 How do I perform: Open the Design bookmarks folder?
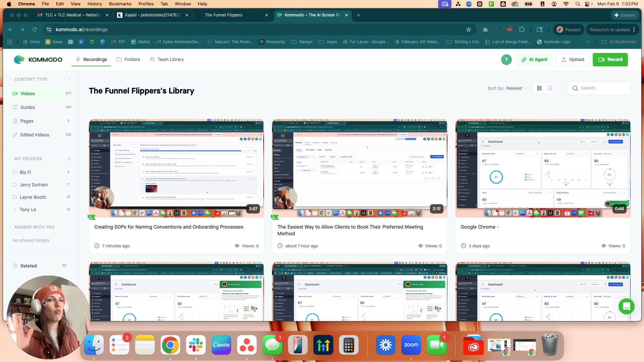[x=302, y=42]
